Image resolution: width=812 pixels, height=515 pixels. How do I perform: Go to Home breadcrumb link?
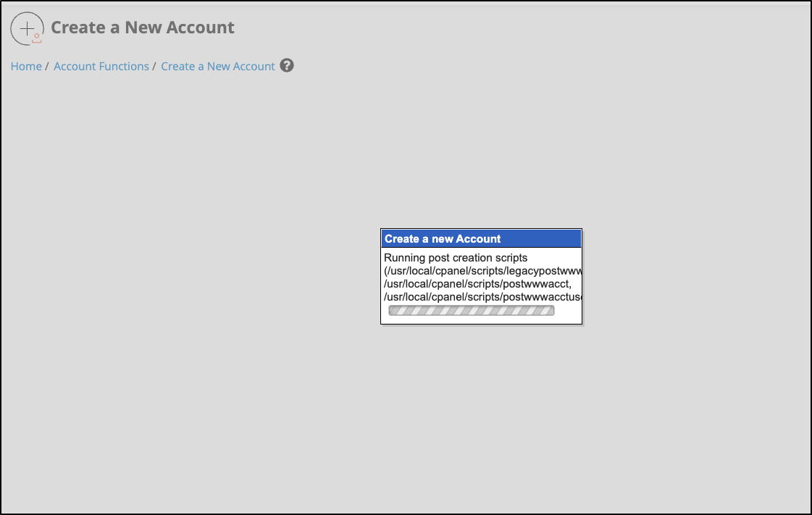click(x=26, y=66)
